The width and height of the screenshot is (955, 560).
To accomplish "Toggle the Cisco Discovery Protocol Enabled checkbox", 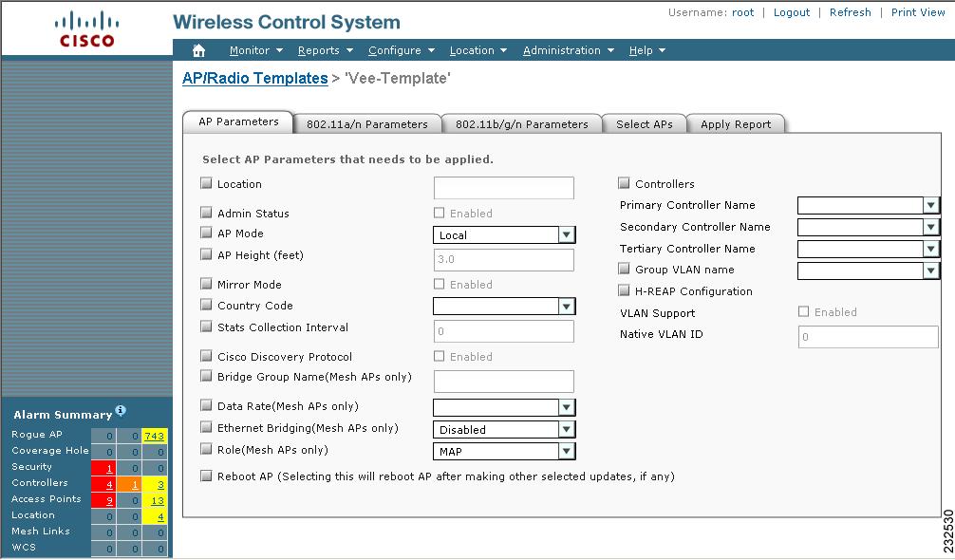I will coord(440,356).
